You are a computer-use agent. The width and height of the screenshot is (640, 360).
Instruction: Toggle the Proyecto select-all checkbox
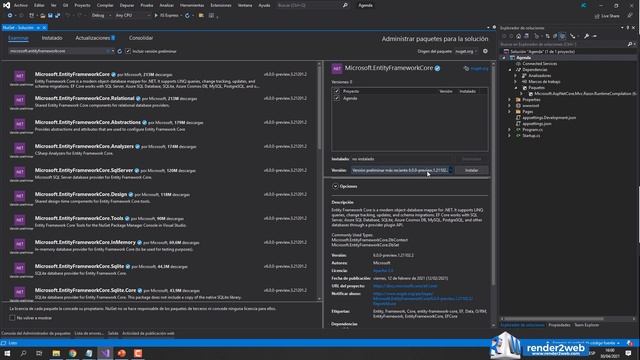click(337, 91)
